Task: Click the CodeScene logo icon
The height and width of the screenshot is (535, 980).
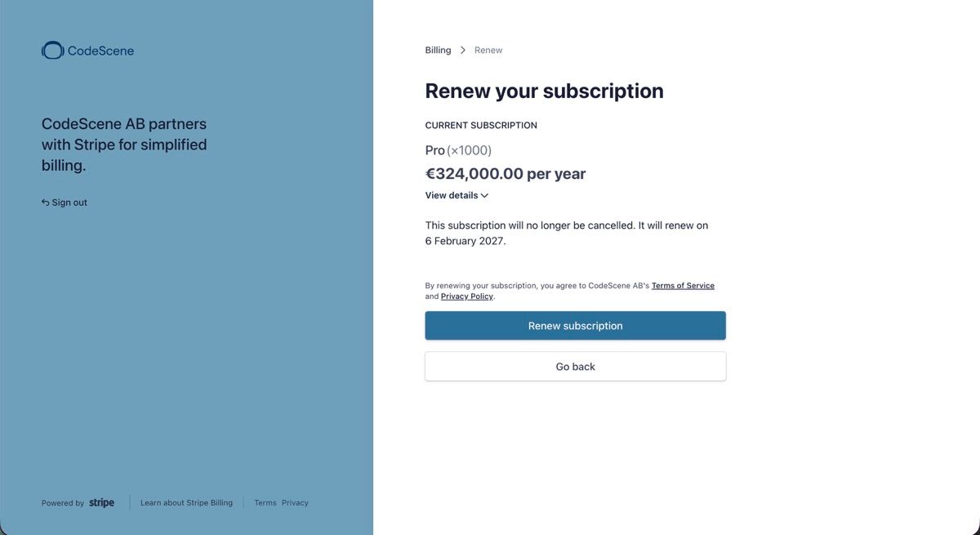Action: click(52, 51)
